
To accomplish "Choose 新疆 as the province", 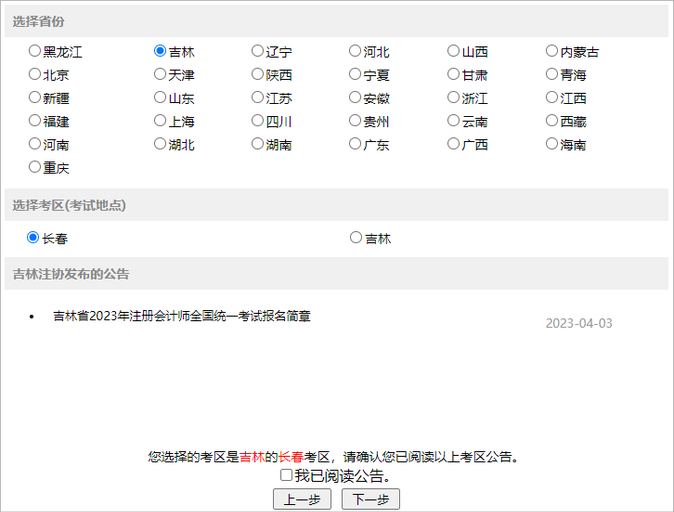I will click(35, 98).
